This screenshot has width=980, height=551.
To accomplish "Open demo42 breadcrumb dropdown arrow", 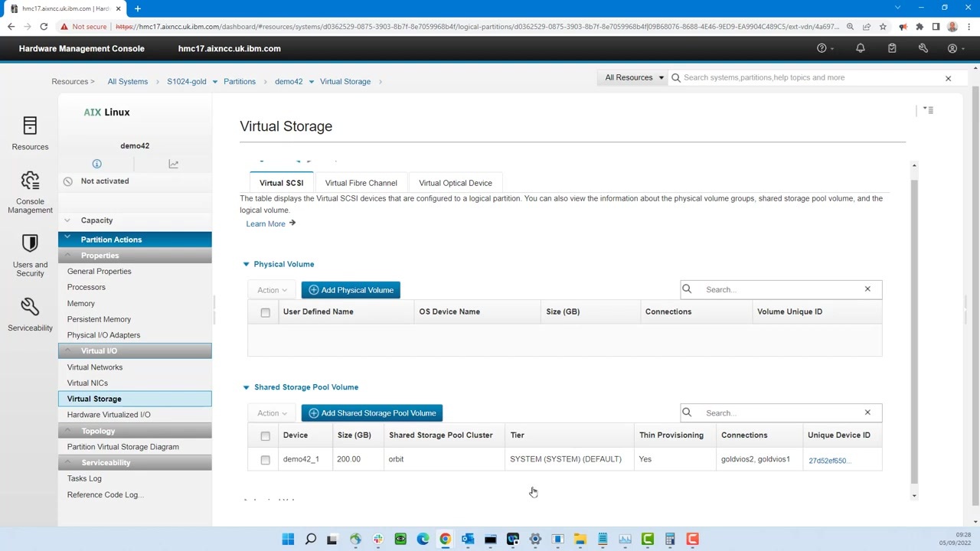I will pos(312,82).
